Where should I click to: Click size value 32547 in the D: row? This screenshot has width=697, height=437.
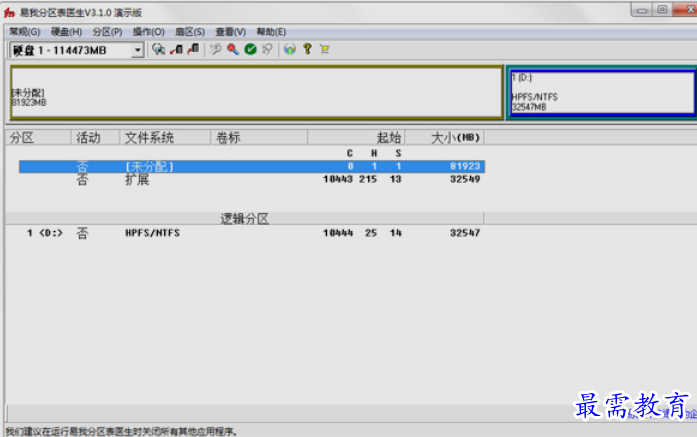(x=465, y=233)
